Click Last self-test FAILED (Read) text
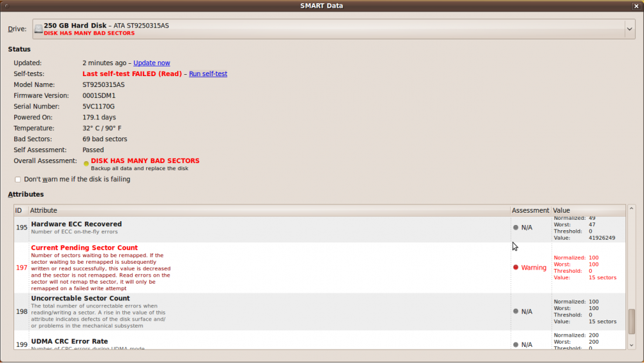This screenshot has width=644, height=363. click(132, 74)
